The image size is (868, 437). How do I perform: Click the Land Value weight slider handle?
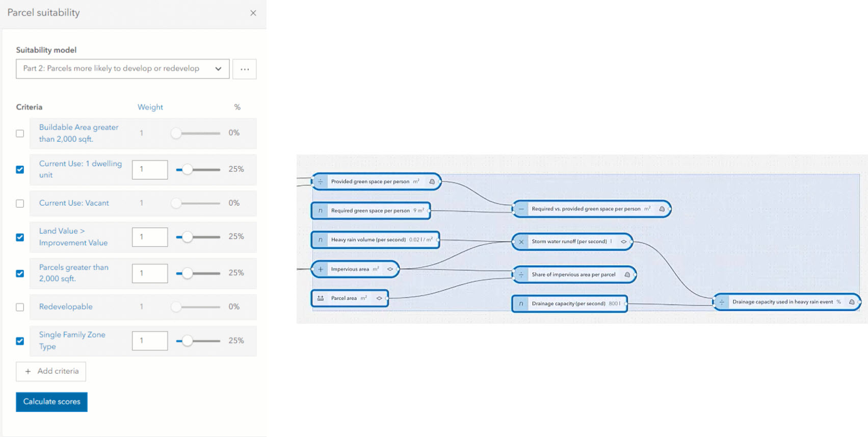188,237
